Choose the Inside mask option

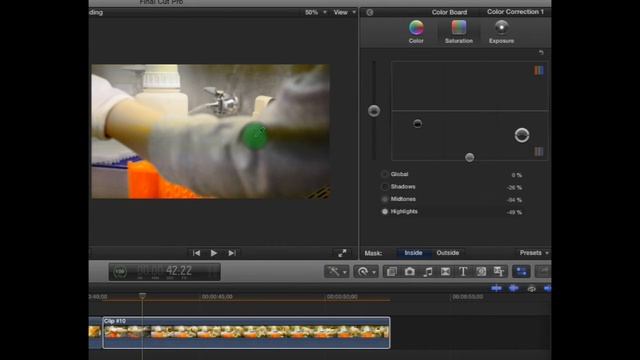point(413,253)
